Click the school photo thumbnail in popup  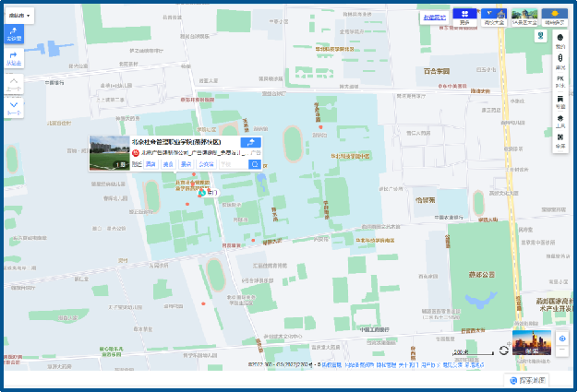tap(109, 153)
